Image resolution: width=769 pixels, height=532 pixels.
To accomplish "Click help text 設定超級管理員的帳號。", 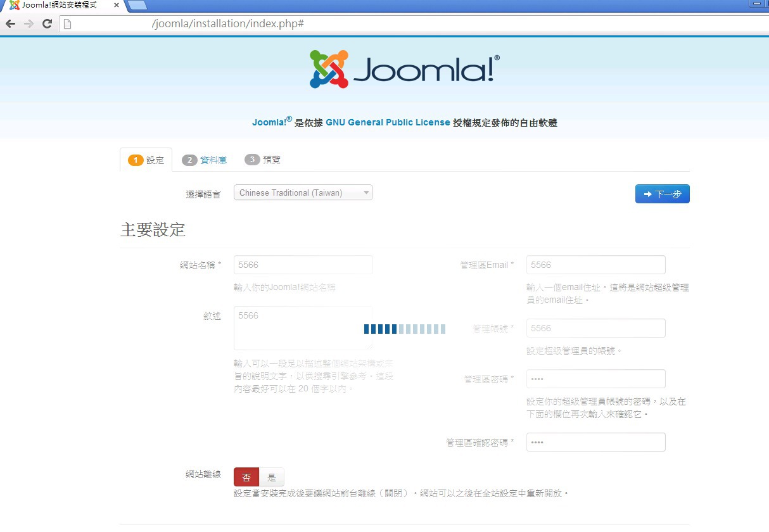I will pos(575,351).
